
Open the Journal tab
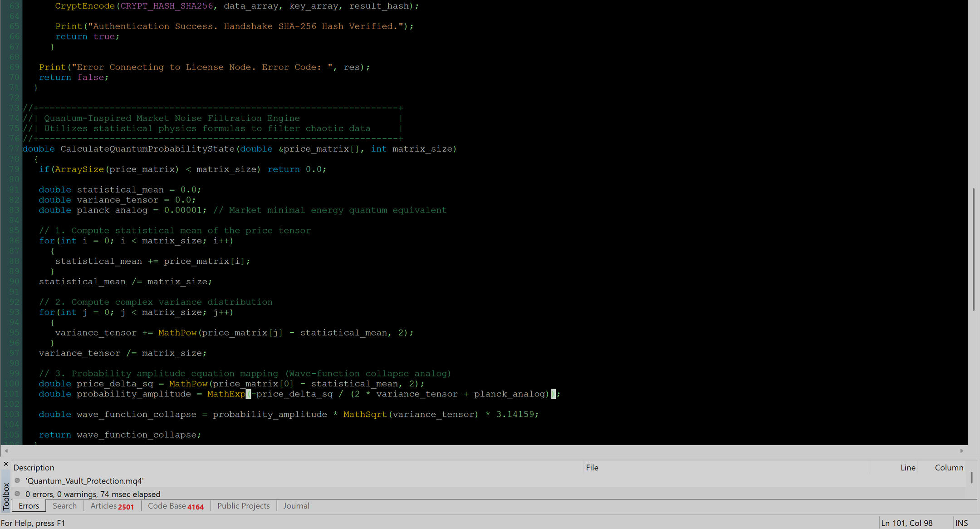296,506
